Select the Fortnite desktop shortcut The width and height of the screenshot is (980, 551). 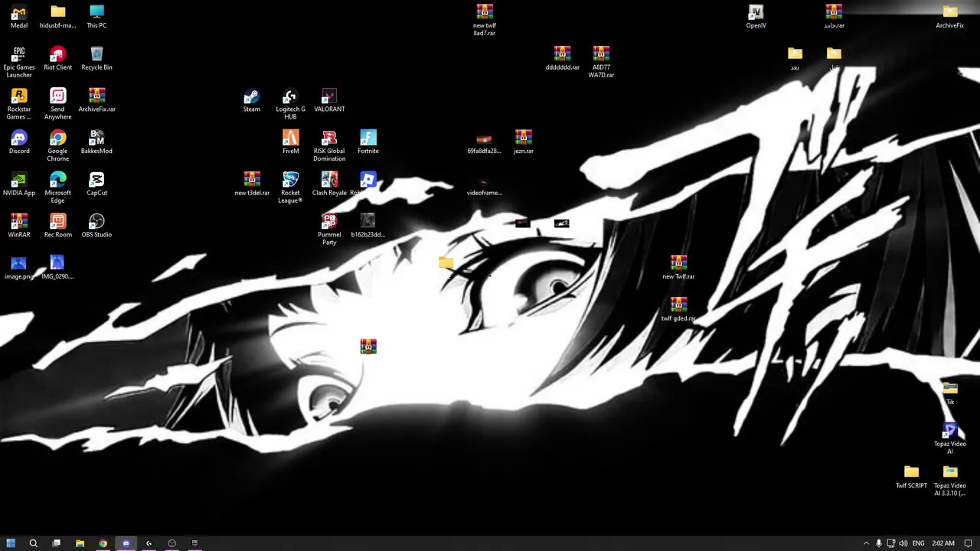click(x=368, y=142)
